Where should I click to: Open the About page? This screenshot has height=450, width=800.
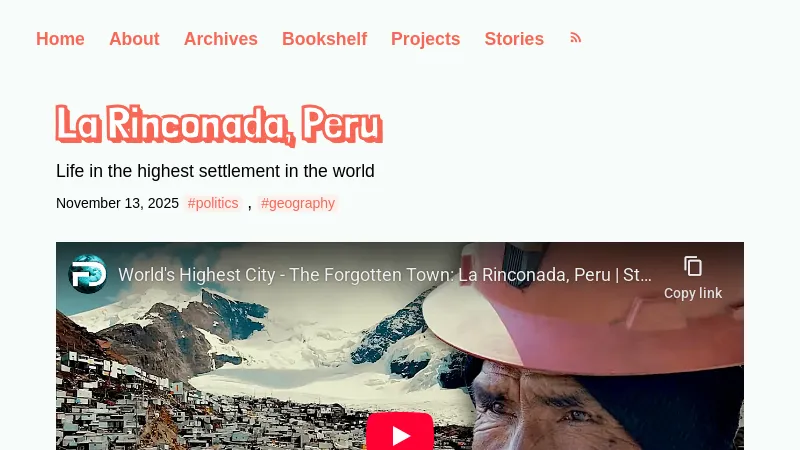[x=134, y=39]
